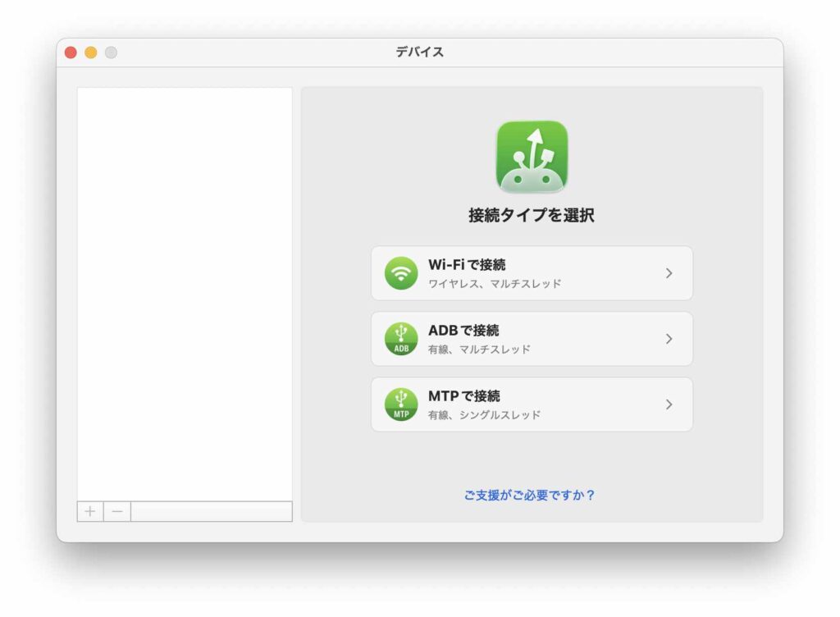Screen dimensions: 840x617
Task: Click the "ワイヤレス、マルチスレッド" subtitle text
Action: pyautogui.click(x=495, y=284)
